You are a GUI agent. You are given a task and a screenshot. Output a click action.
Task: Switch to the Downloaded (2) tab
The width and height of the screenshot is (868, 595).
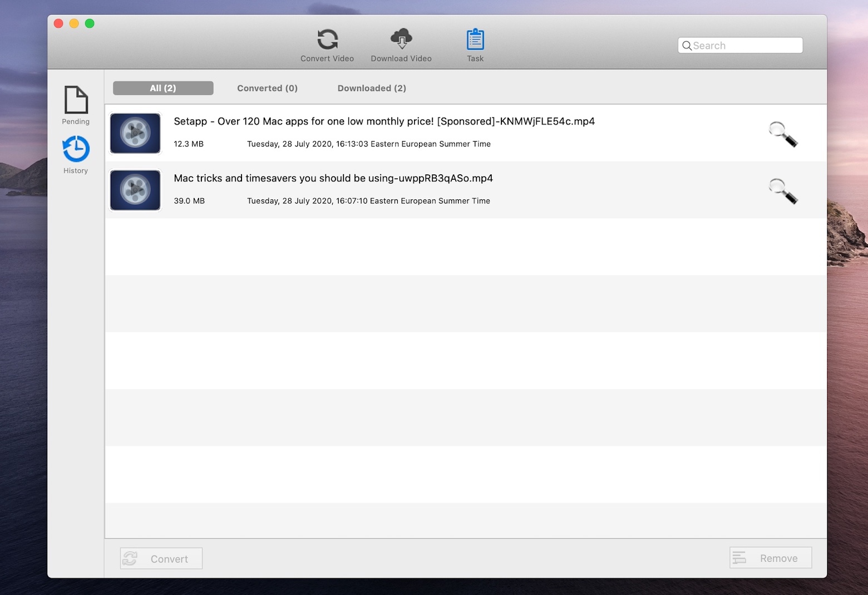pos(372,88)
